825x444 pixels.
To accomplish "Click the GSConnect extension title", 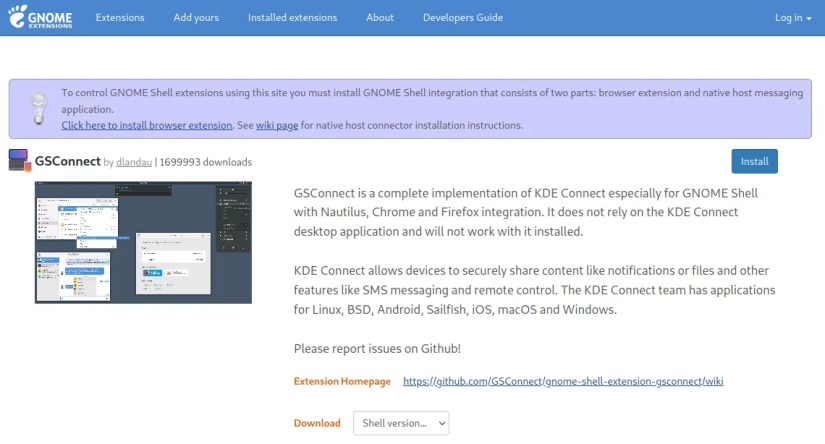I will pos(68,161).
